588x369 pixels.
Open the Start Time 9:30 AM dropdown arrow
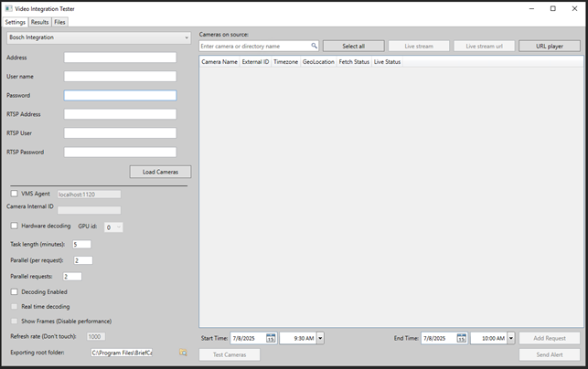tap(320, 338)
